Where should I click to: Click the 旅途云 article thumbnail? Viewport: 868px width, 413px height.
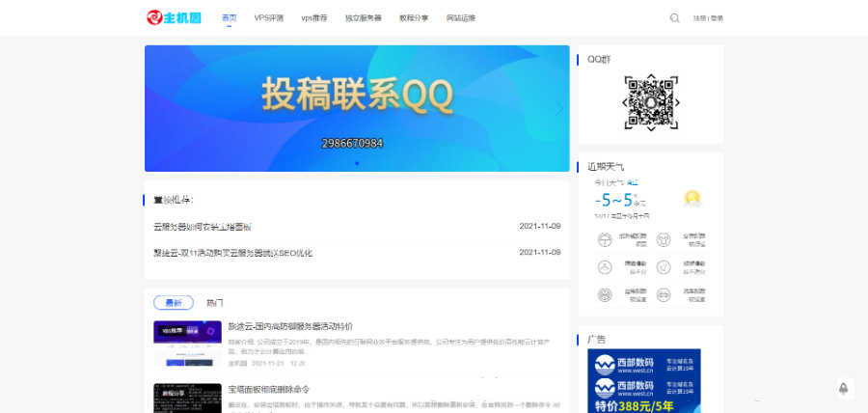click(187, 344)
